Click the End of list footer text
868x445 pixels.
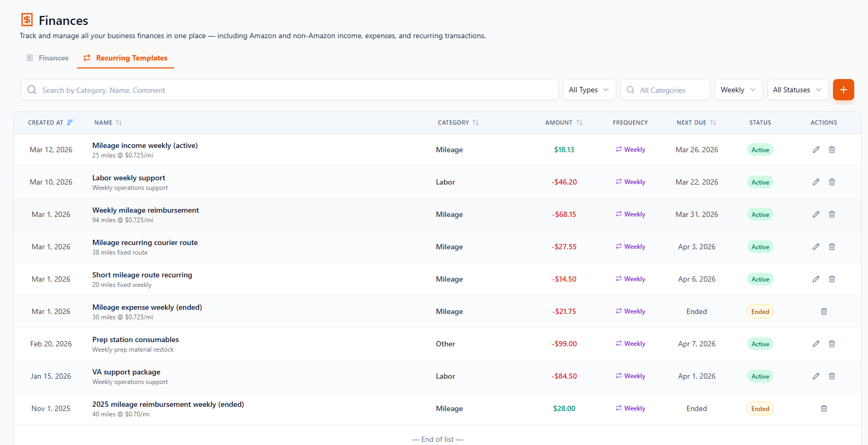pyautogui.click(x=437, y=439)
